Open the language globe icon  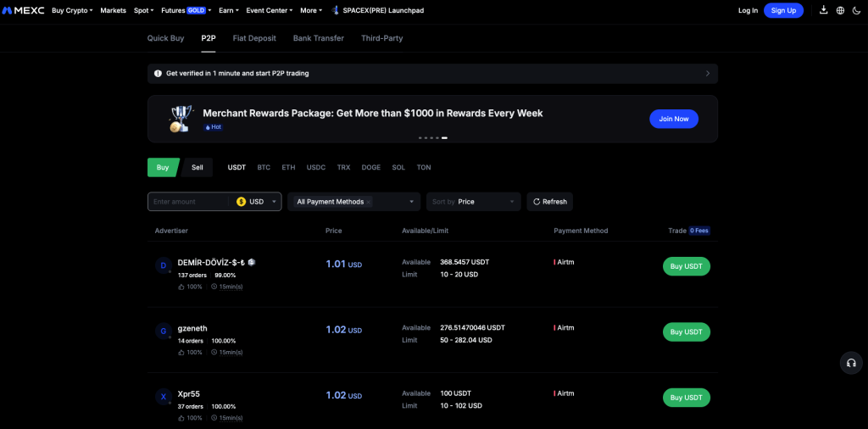coord(840,10)
